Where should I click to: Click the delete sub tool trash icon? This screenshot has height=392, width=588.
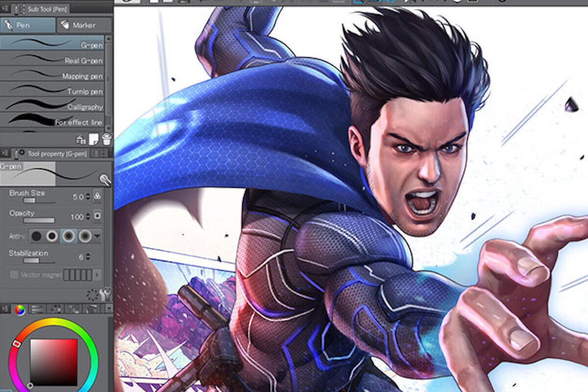[106, 140]
